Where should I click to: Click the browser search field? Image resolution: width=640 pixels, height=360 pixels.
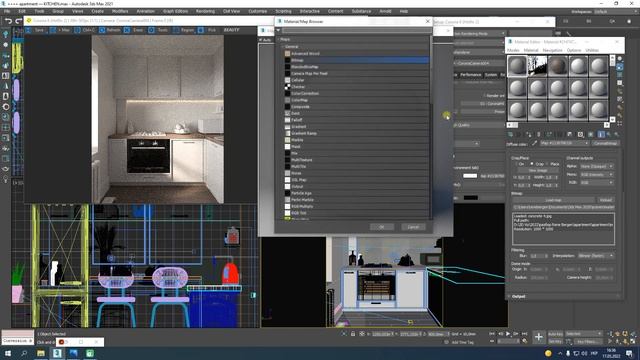tap(357, 30)
